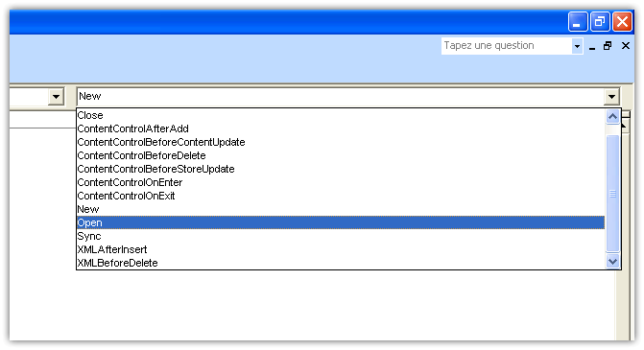The width and height of the screenshot is (644, 350).
Task: Close the inner document window
Action: [x=626, y=46]
